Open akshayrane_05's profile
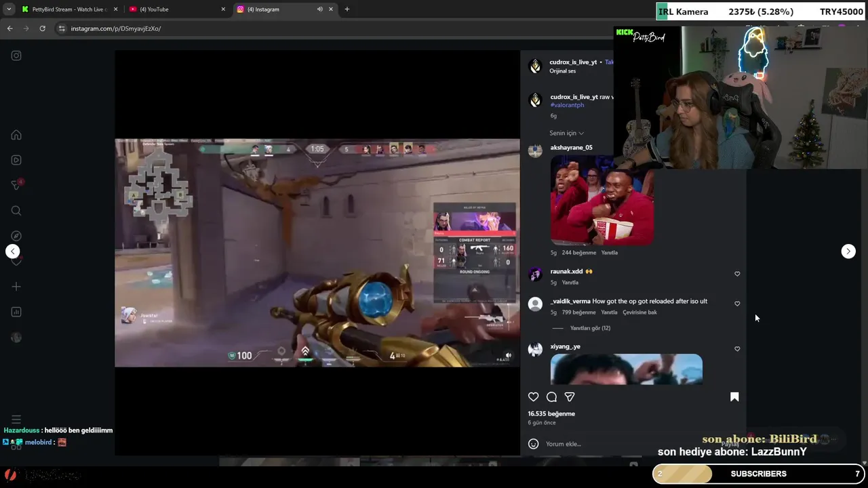 (571, 148)
